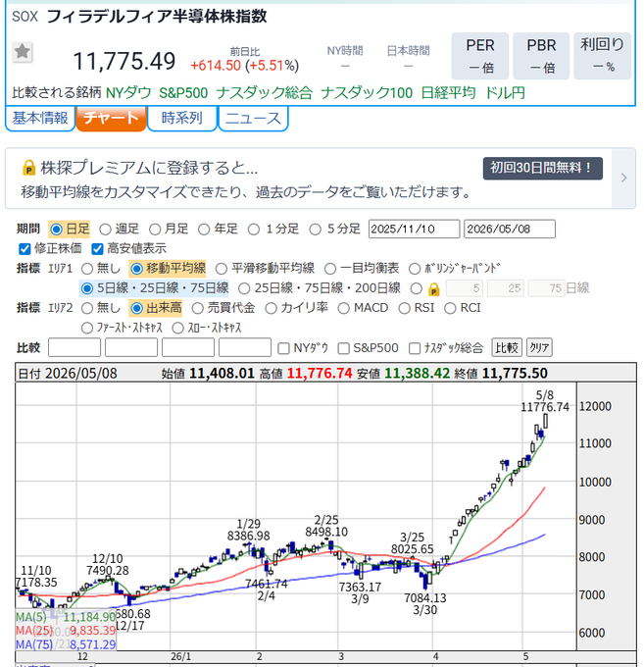Click fourth 比較 code input box
Screen dimensions: 644x667
pyautogui.click(x=245, y=347)
